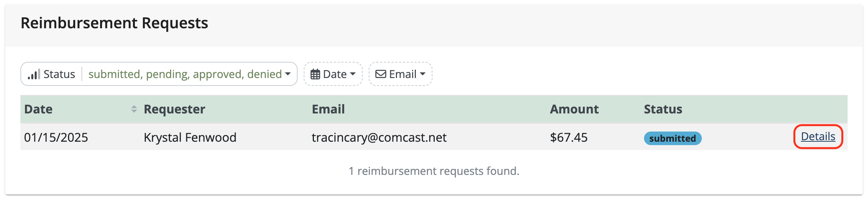Screen dimensions: 868x199
Task: Expand the Email filter dropdown
Action: [400, 74]
